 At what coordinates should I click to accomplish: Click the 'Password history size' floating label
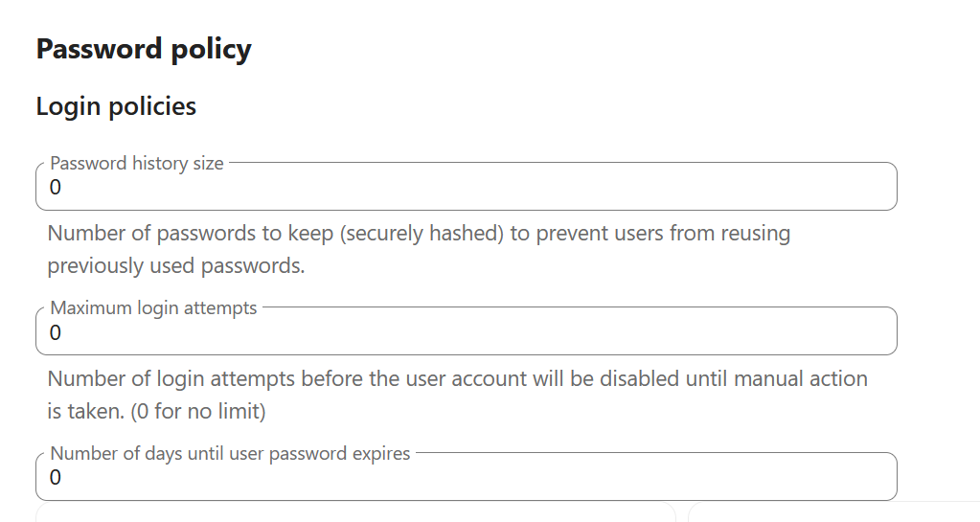click(x=136, y=164)
